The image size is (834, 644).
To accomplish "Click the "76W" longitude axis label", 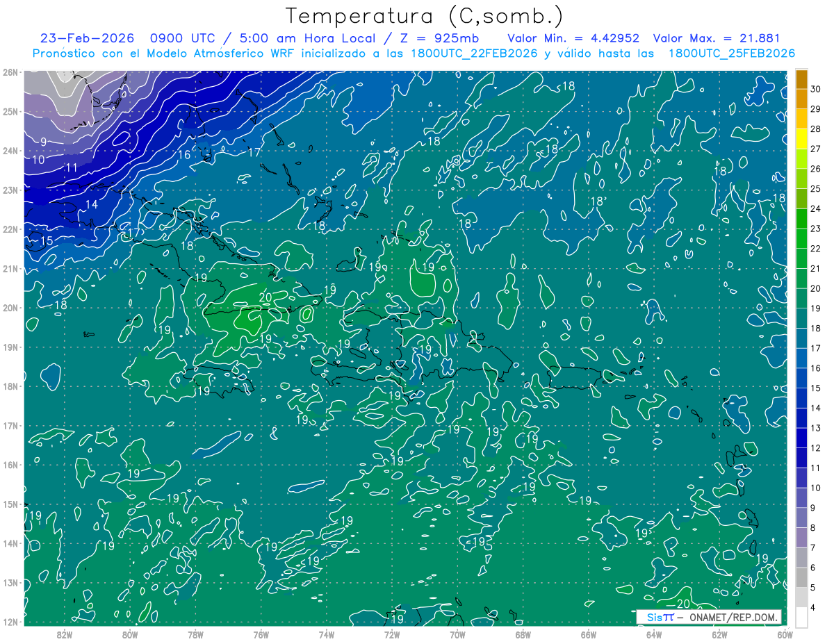I will [261, 634].
